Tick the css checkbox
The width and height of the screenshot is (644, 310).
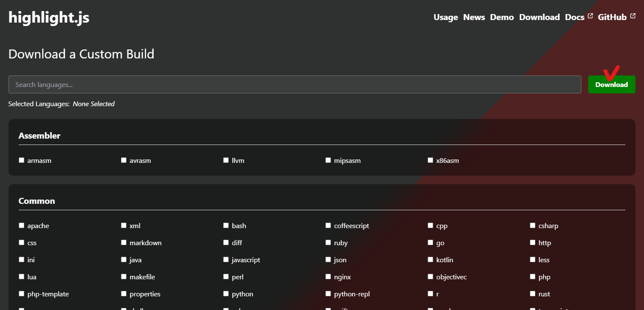click(x=21, y=243)
